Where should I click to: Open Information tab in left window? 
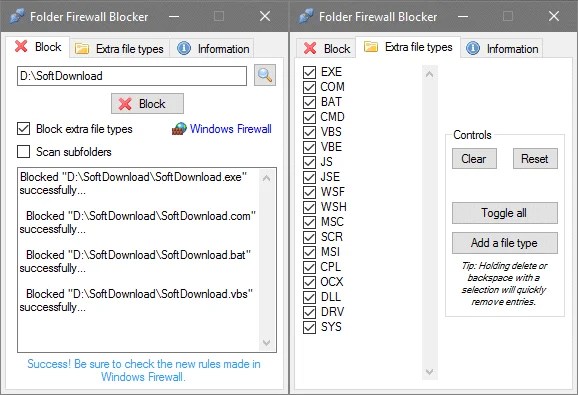(212, 48)
